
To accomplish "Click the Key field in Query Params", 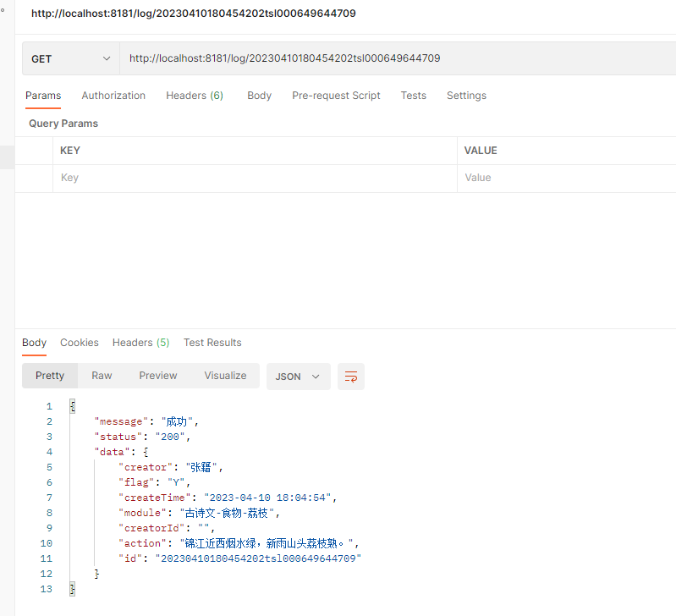I will [254, 178].
